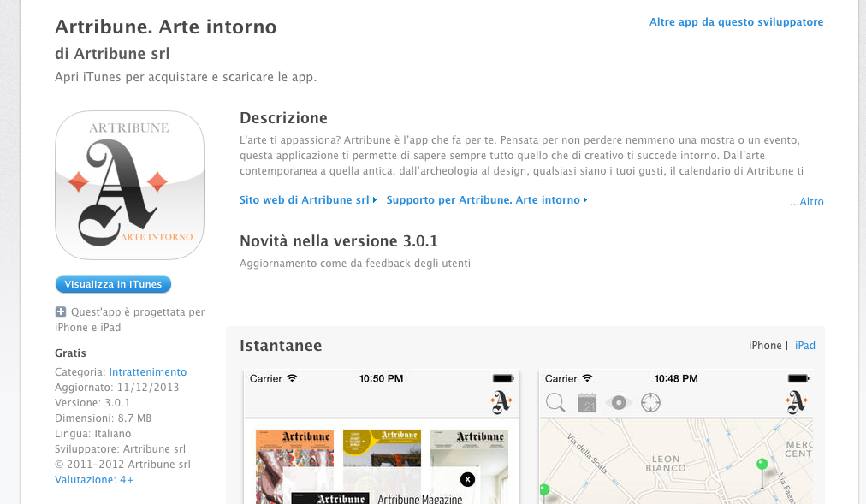Select the orange Artribune magazine cover thumbnail

[x=295, y=466]
